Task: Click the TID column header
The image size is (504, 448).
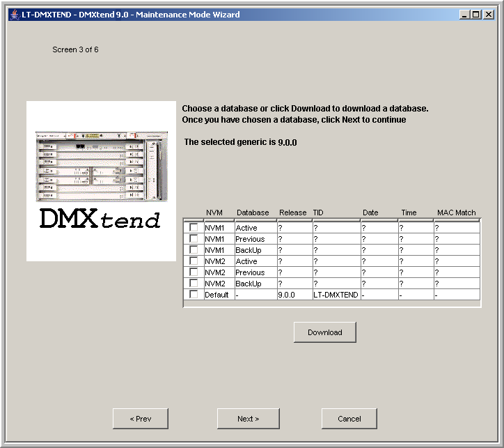Action: pyautogui.click(x=318, y=213)
